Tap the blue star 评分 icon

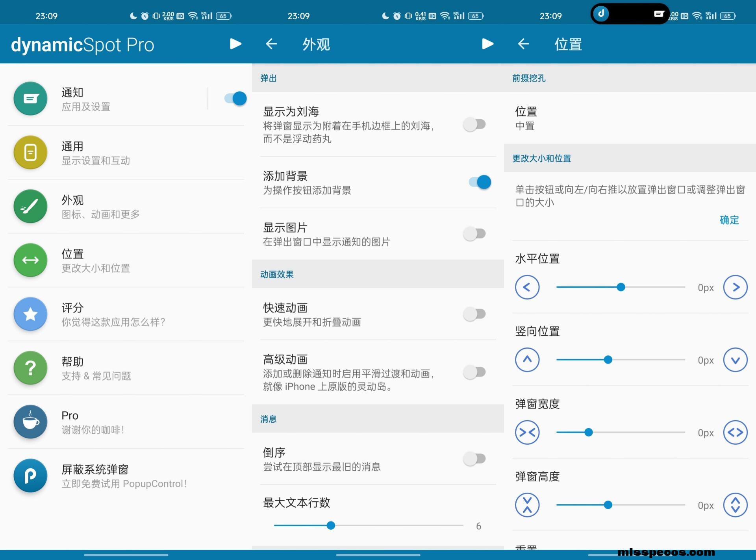pyautogui.click(x=30, y=314)
